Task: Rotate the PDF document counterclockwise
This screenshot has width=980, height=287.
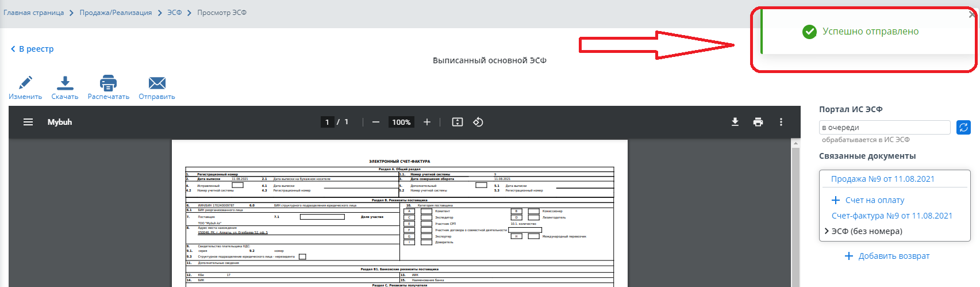Action: click(x=478, y=122)
